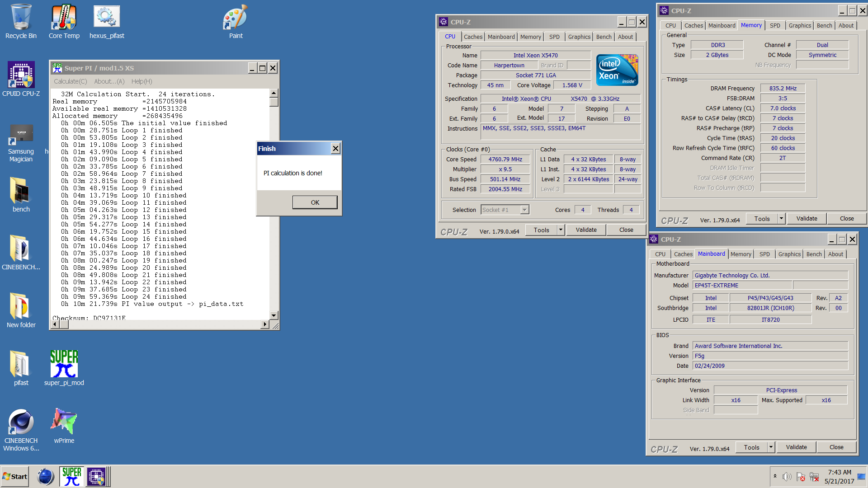The image size is (868, 488).
Task: Click Validate in the Mainboard window
Action: pyautogui.click(x=796, y=447)
